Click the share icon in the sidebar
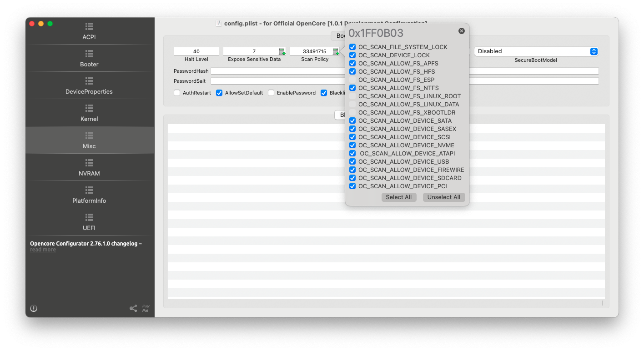The width and height of the screenshot is (644, 351). point(133,308)
